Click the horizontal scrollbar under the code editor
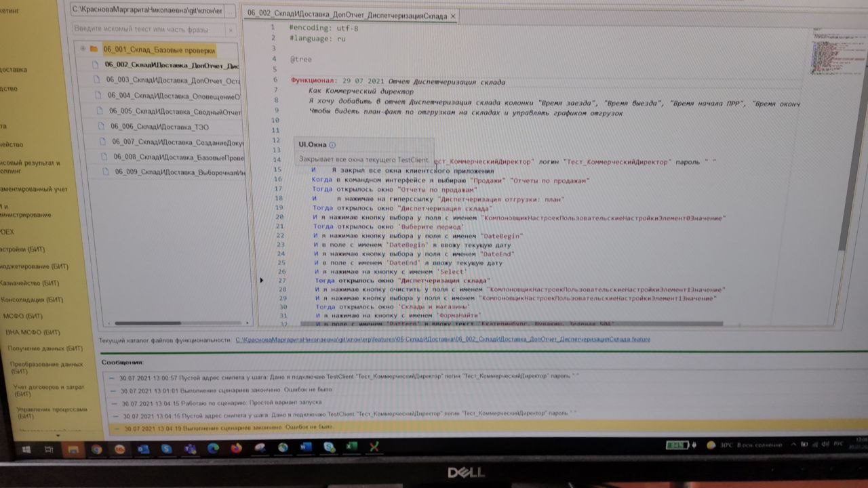 pyautogui.click(x=512, y=323)
